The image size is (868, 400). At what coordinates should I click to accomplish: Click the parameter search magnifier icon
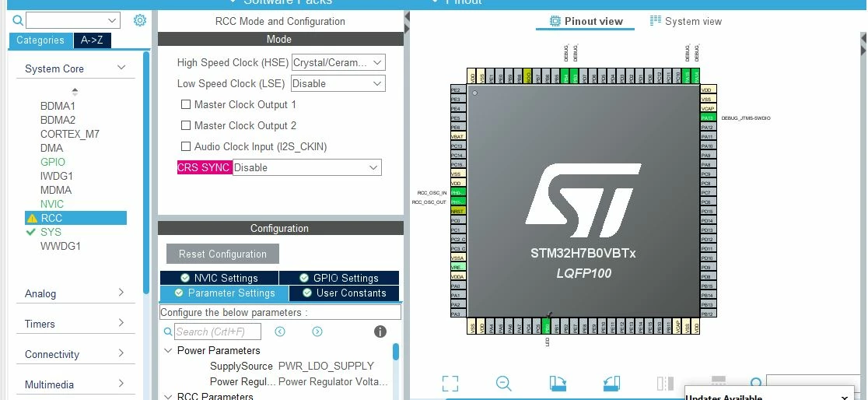(168, 332)
